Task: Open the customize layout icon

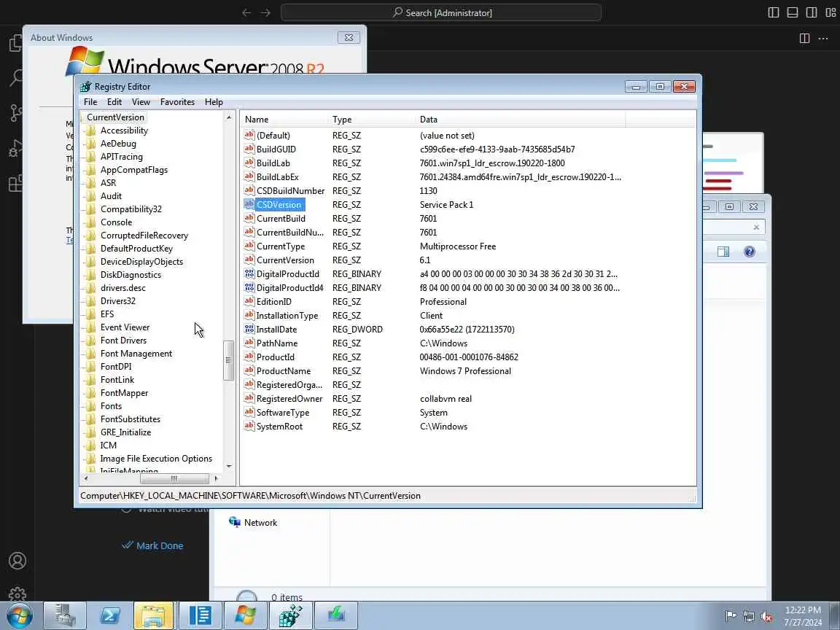Action: pyautogui.click(x=831, y=12)
